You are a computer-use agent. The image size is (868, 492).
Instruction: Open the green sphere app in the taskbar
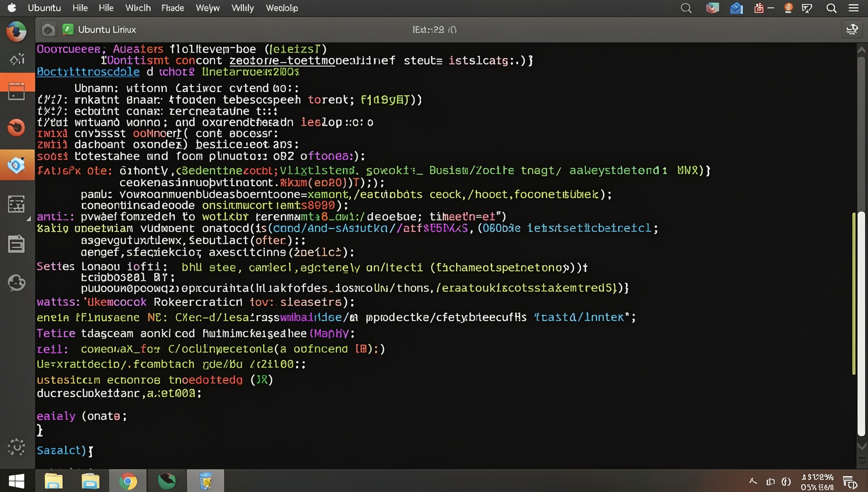click(167, 481)
